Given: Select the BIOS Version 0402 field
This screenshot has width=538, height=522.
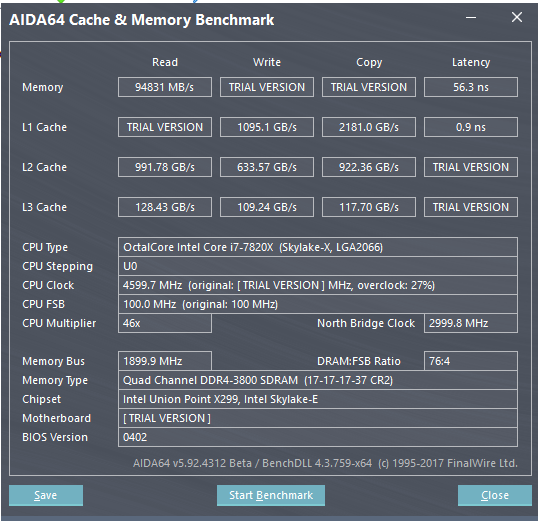Looking at the screenshot, I should coord(318,437).
